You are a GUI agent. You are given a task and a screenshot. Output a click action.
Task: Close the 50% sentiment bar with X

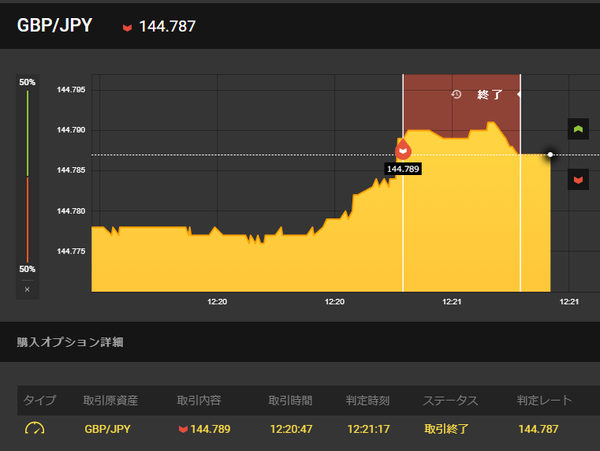27,290
